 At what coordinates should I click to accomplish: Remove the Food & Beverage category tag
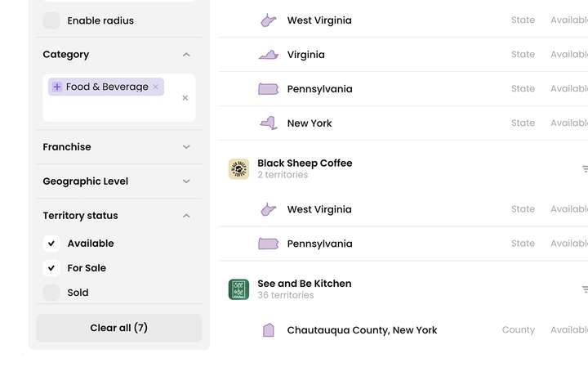tap(156, 87)
